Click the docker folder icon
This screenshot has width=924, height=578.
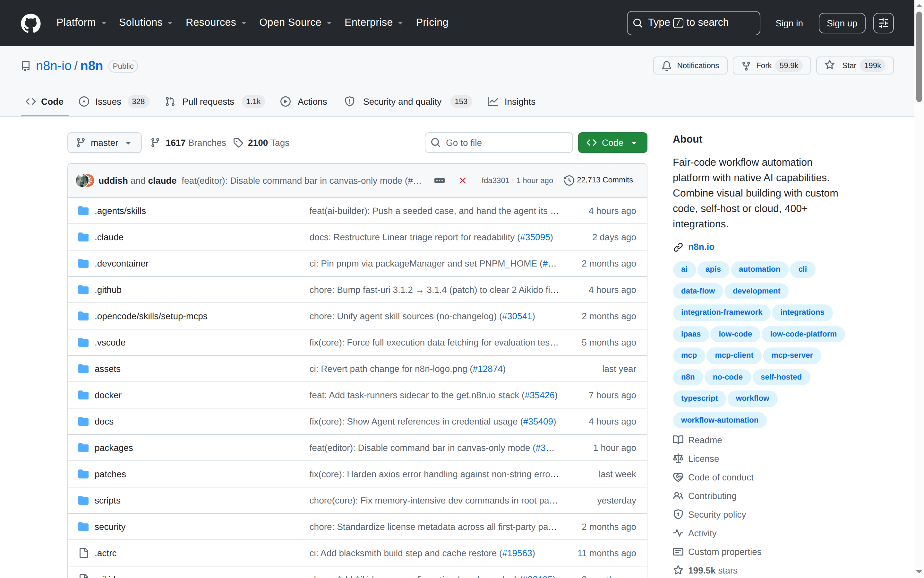click(83, 395)
